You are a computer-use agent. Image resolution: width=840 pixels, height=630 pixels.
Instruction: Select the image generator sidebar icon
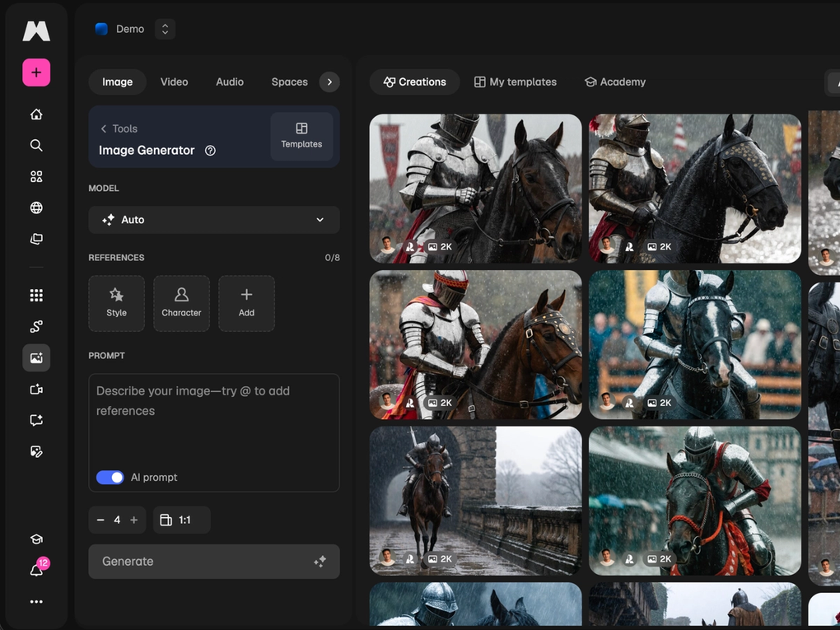[36, 358]
